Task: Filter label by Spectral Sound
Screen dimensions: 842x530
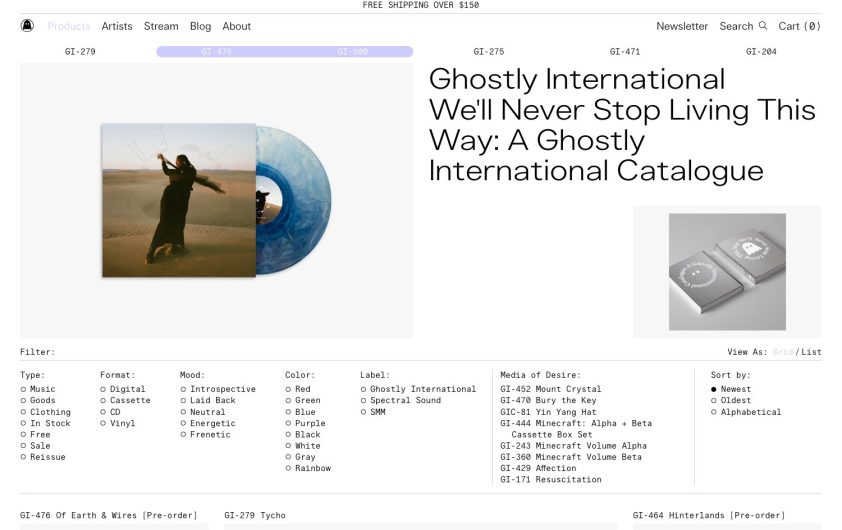Action: [x=401, y=400]
